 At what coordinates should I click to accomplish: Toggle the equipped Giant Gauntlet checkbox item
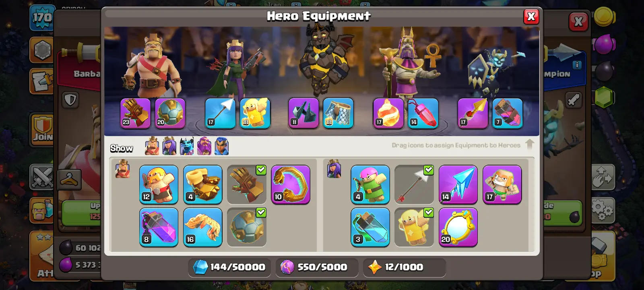pyautogui.click(x=247, y=184)
